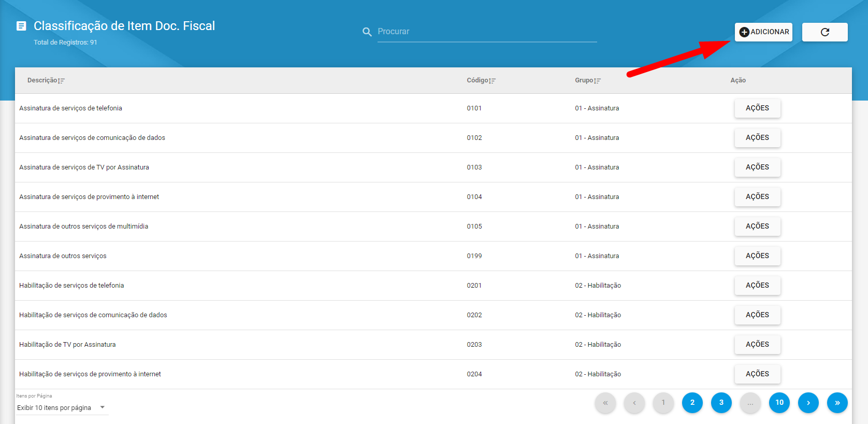Open AÇÕES for code 0104

tap(757, 197)
